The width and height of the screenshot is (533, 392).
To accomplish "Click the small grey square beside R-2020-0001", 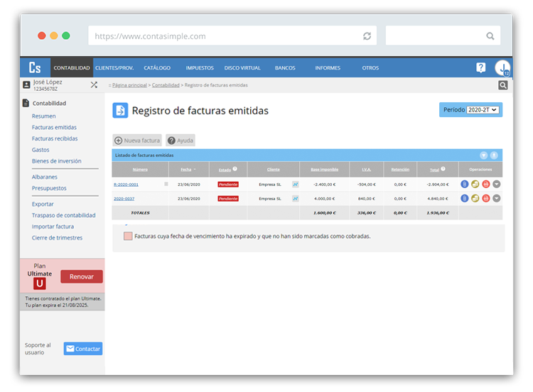I will pyautogui.click(x=166, y=184).
